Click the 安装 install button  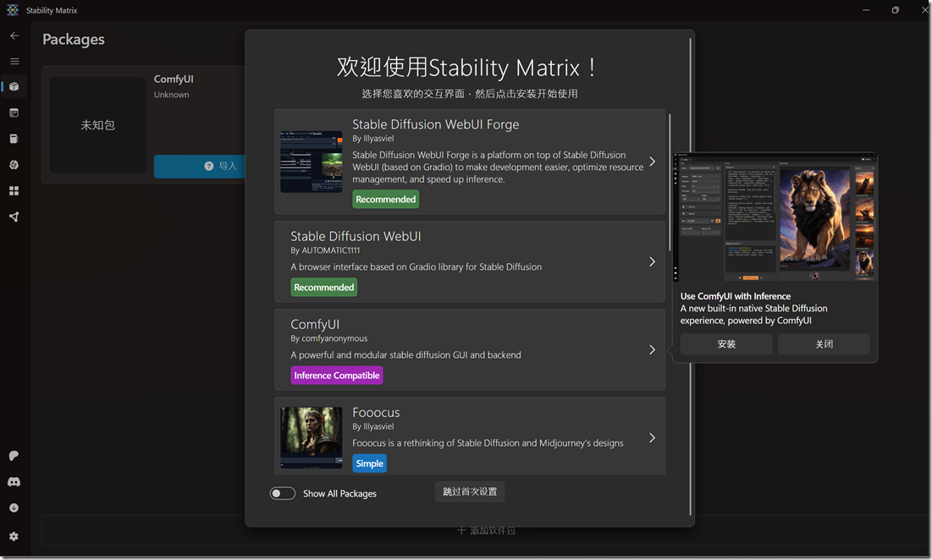coord(726,343)
